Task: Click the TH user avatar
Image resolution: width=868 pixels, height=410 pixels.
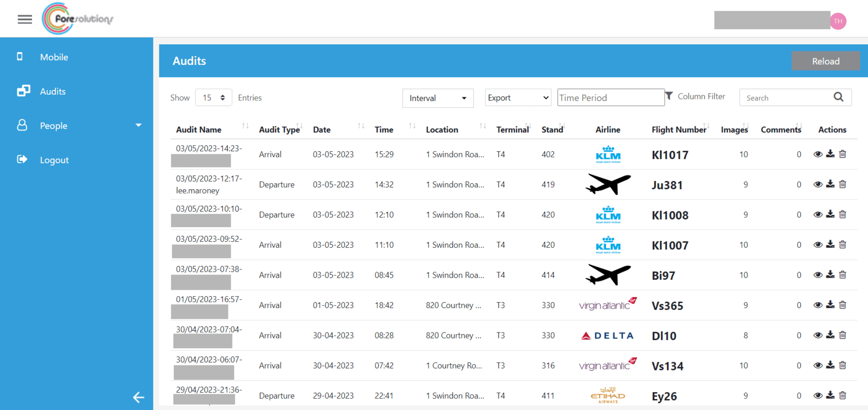Action: [838, 21]
